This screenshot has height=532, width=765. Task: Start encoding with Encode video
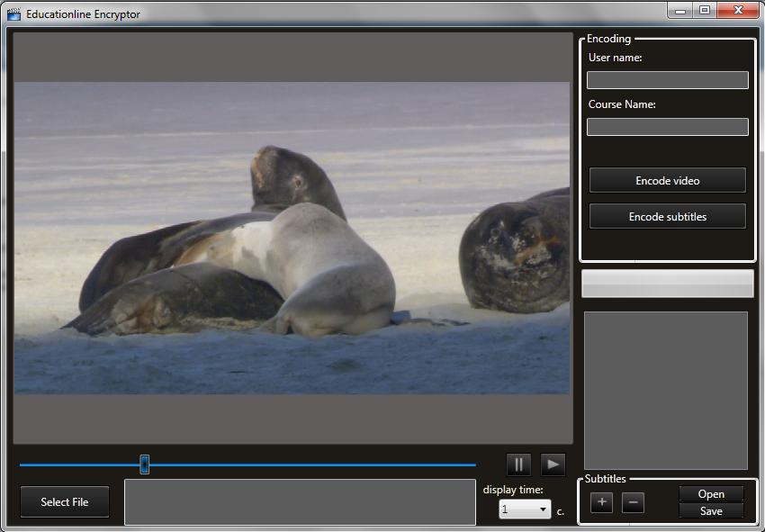click(x=667, y=181)
